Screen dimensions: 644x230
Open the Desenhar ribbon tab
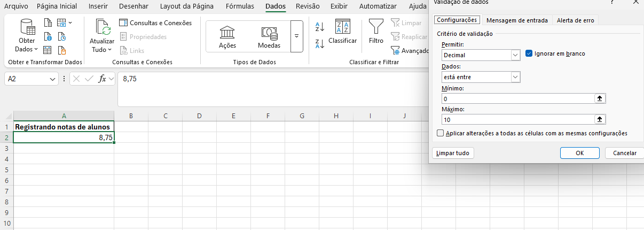click(x=134, y=6)
